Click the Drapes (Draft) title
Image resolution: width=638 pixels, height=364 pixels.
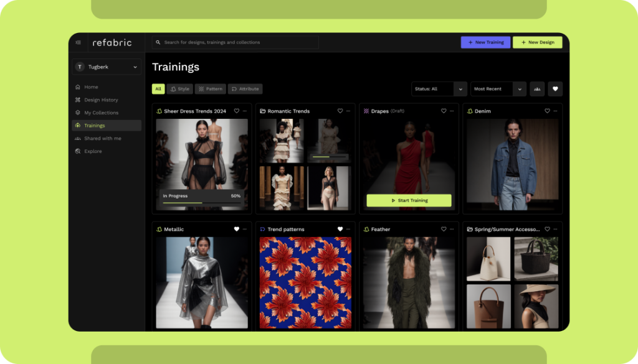388,111
